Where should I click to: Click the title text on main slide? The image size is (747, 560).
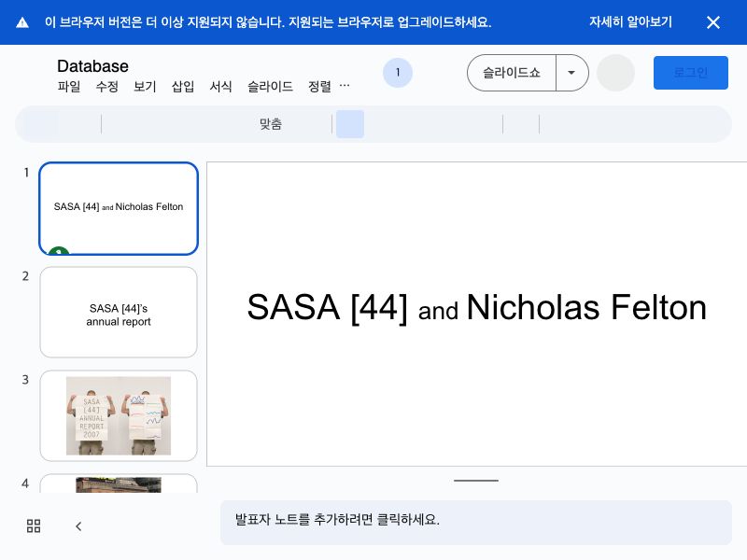476,308
